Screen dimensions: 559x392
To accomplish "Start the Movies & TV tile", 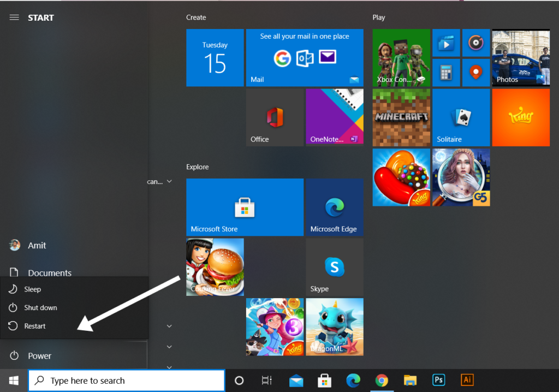I will (x=447, y=43).
